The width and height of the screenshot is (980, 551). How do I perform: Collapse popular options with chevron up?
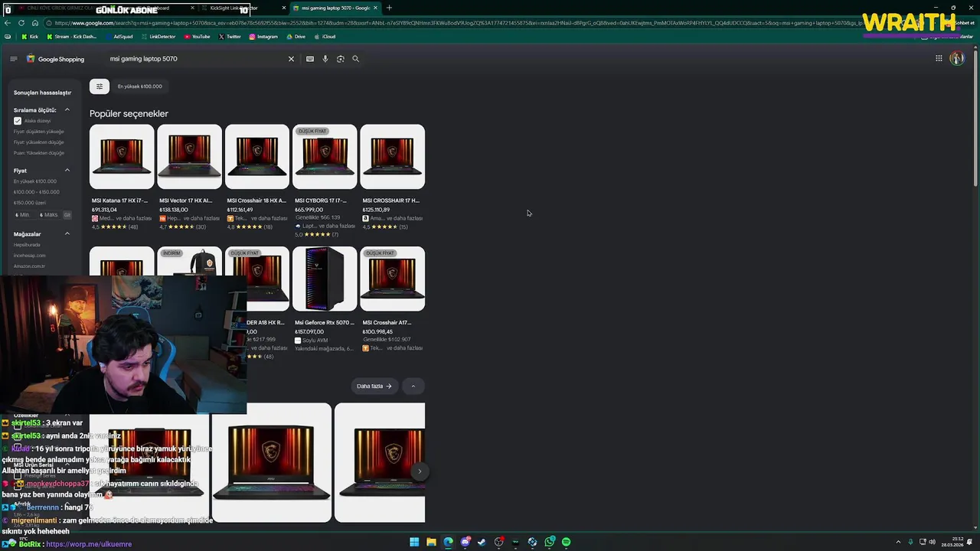(x=413, y=386)
